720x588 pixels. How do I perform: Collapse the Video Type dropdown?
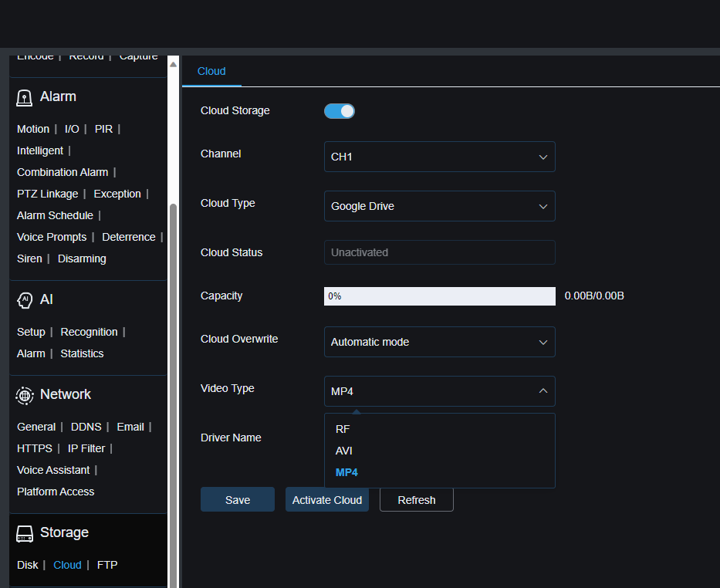[x=439, y=391]
